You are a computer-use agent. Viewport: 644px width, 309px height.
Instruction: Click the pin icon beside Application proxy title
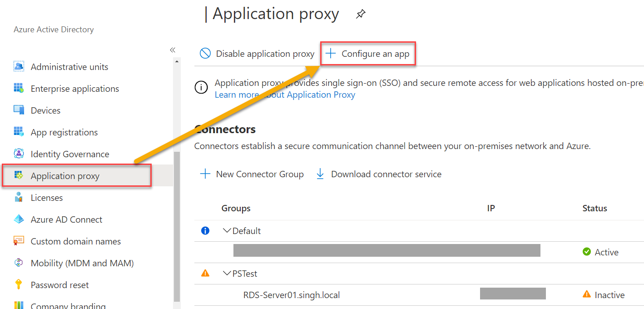[x=361, y=14]
